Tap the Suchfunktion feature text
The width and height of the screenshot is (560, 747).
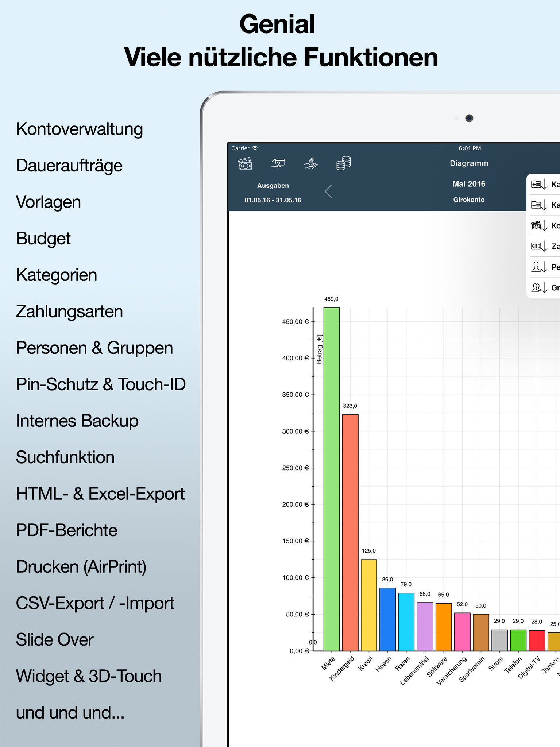click(65, 457)
